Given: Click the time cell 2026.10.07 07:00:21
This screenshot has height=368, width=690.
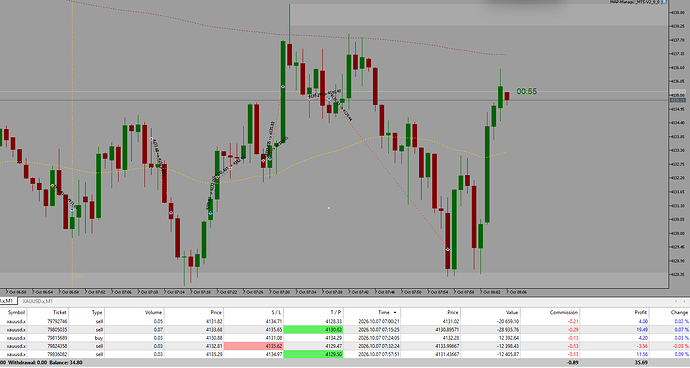Looking at the screenshot, I should click(x=379, y=321).
